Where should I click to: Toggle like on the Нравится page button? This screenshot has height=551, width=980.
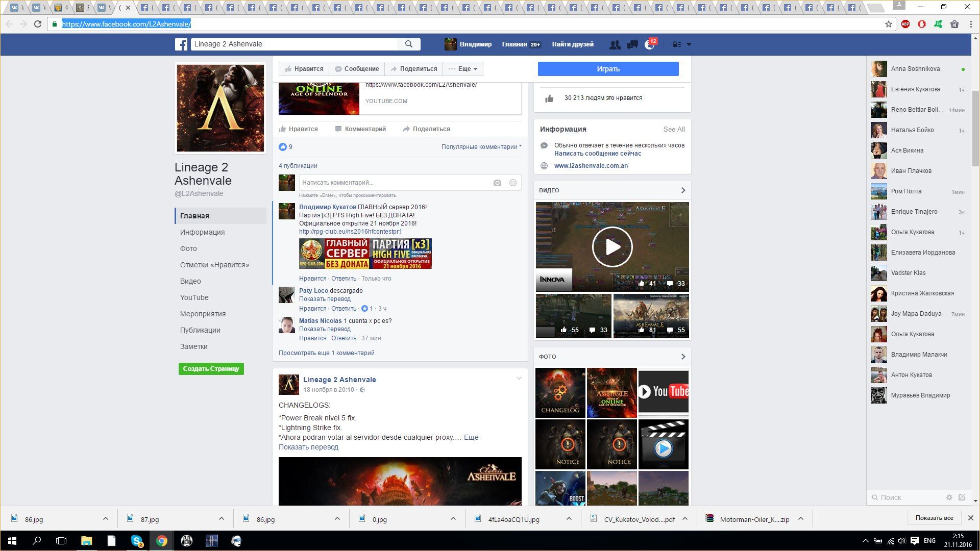click(304, 69)
